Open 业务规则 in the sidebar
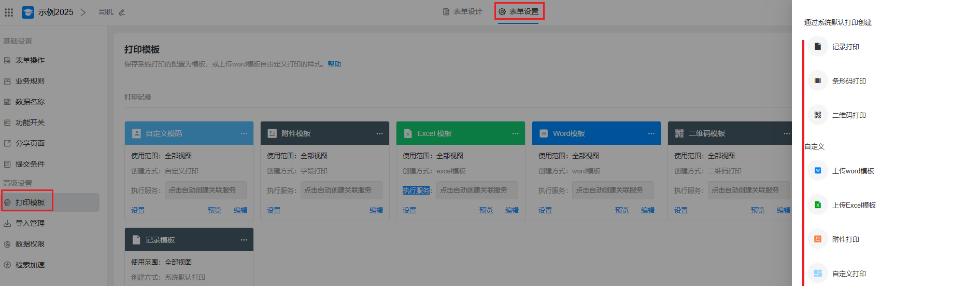Screen dimensions: 980x286 tap(30, 81)
